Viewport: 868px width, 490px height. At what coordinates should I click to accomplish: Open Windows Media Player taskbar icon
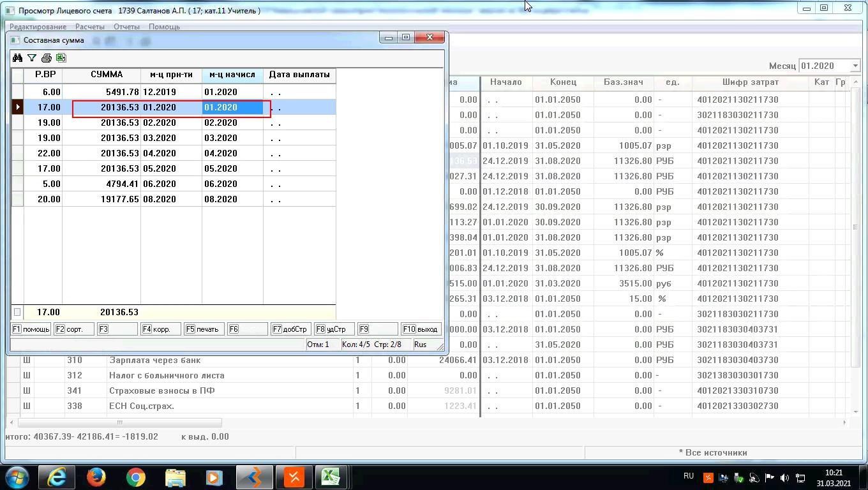pos(214,477)
